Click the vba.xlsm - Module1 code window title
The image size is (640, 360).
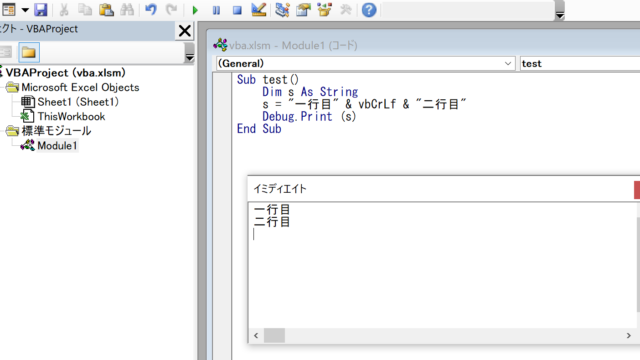coord(293,45)
